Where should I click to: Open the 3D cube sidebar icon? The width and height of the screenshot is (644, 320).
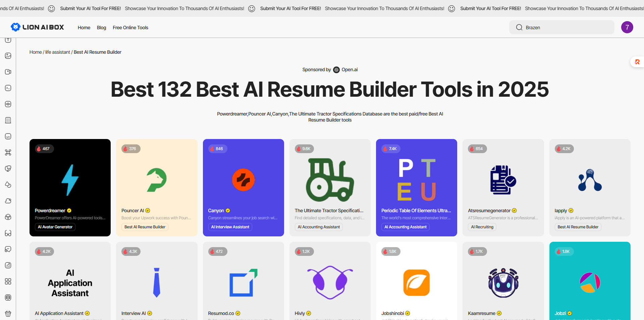click(8, 217)
